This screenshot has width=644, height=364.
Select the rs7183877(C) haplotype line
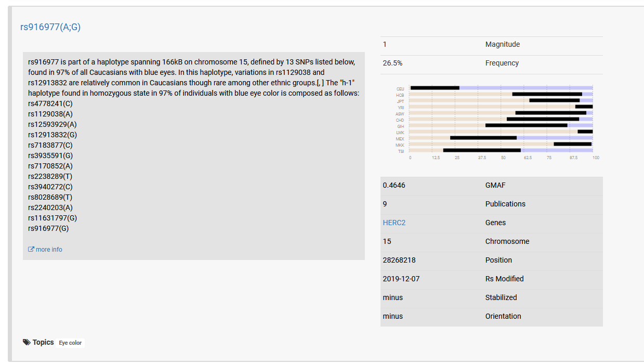tap(50, 145)
